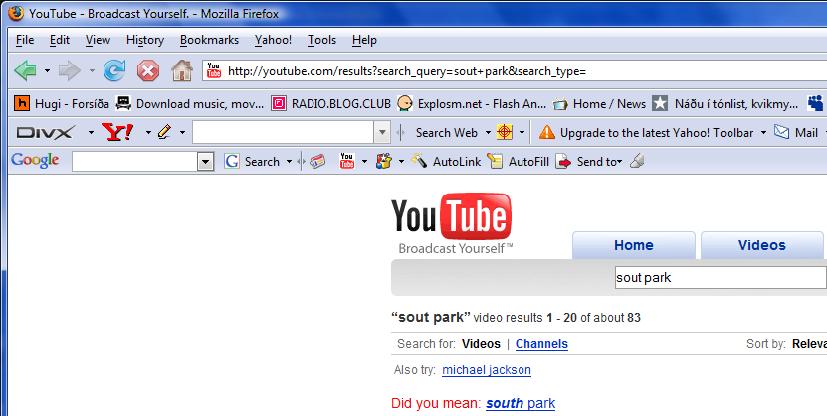Screen dimensions: 827x416
Task: Open the Náðu í tónlist, kvikmy... bookmark
Action: click(725, 103)
